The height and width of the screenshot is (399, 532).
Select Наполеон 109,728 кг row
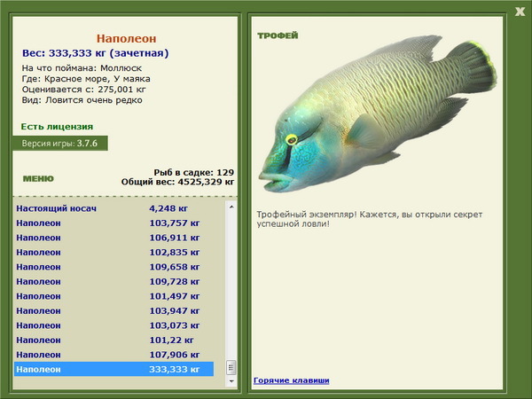tap(114, 282)
